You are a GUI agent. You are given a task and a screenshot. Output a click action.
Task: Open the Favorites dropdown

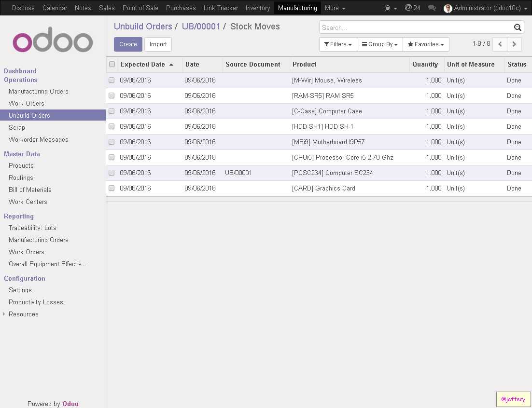pyautogui.click(x=426, y=44)
